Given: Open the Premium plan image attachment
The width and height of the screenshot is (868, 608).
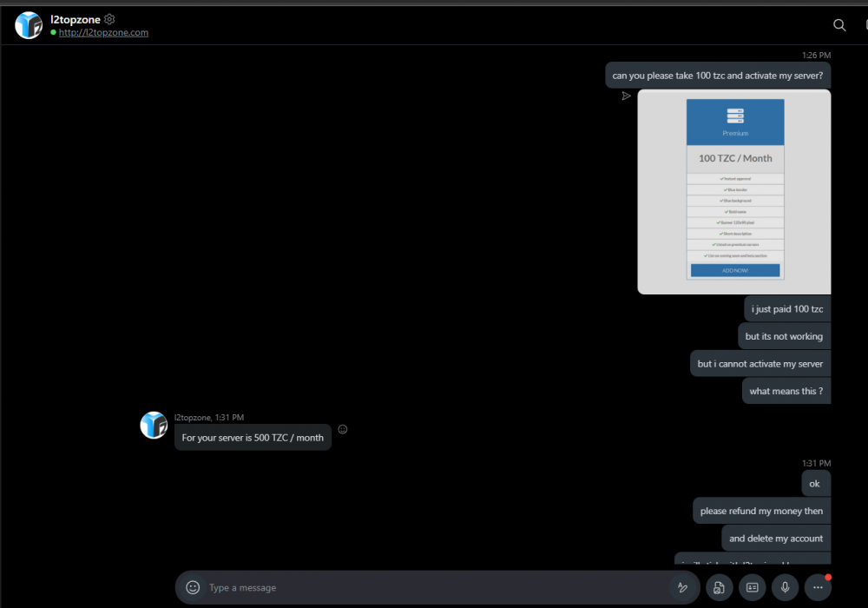Looking at the screenshot, I should click(734, 191).
